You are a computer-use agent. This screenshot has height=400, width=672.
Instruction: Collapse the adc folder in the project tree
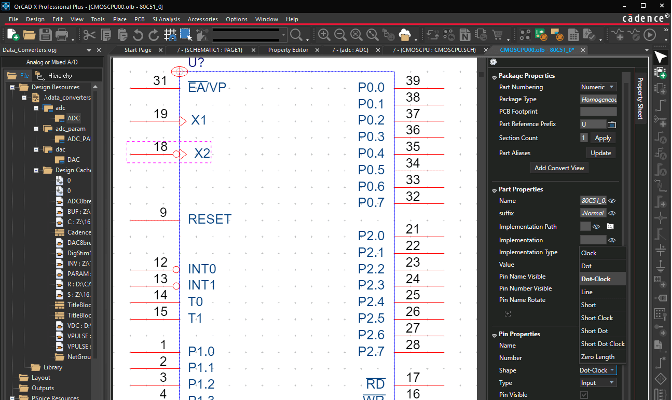[x=36, y=108]
